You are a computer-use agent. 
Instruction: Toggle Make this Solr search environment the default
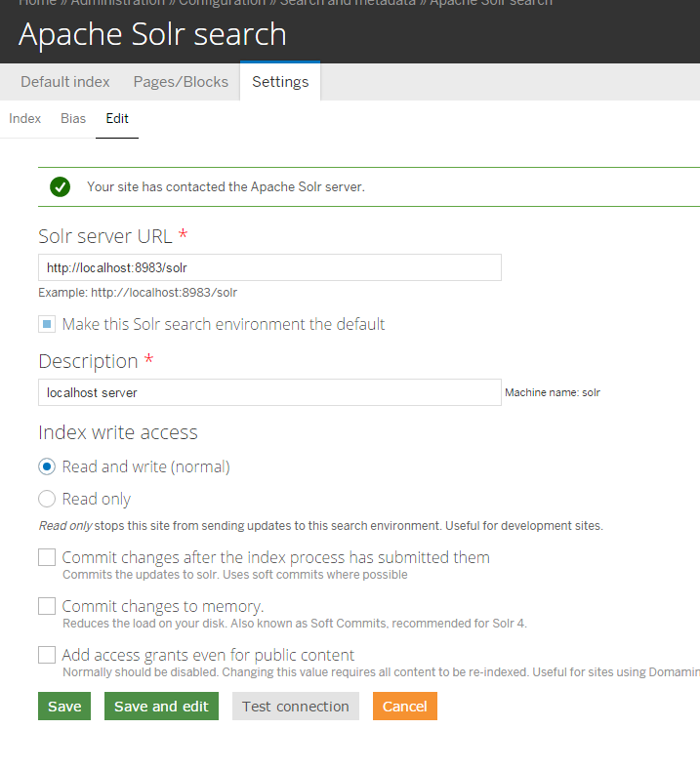pos(47,324)
